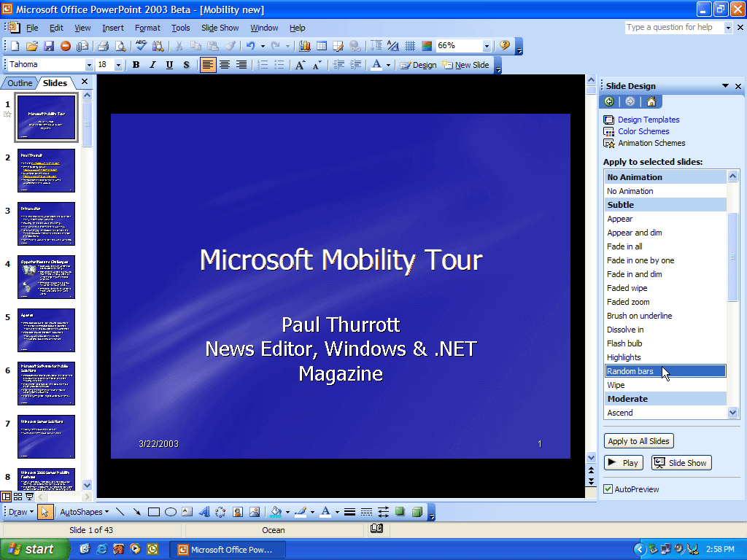747x560 pixels.
Task: Click the New Slide button
Action: [x=466, y=65]
